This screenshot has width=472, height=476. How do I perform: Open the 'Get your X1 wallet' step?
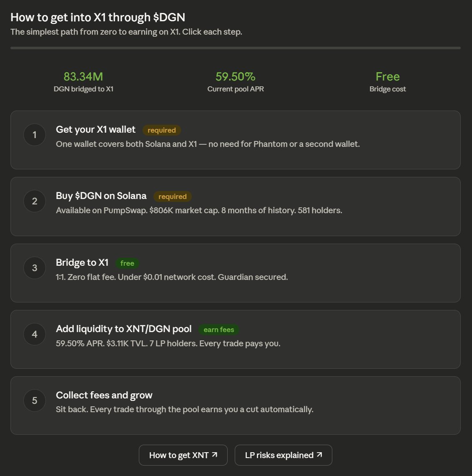(x=236, y=140)
